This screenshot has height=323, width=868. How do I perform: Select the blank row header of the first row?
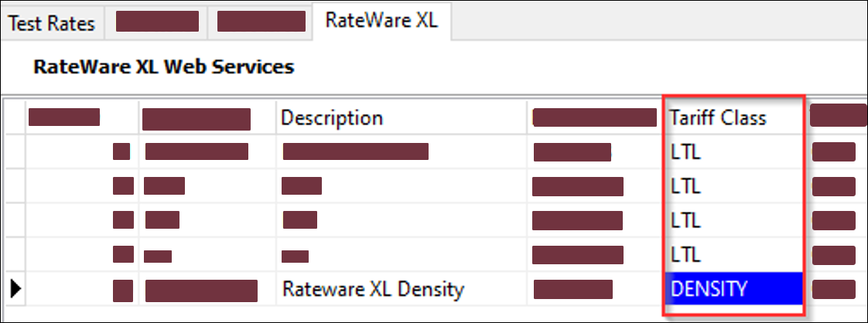(x=14, y=151)
